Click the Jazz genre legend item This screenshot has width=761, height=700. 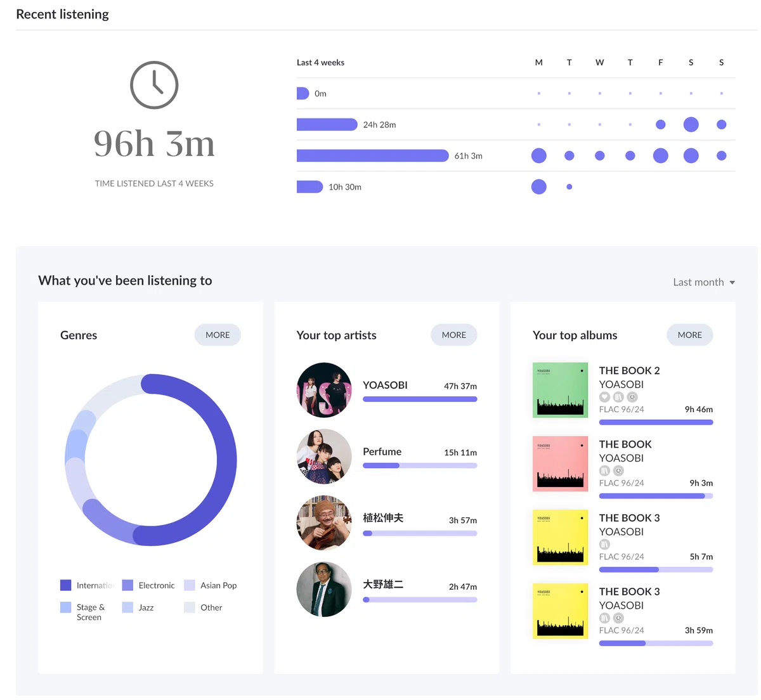point(138,607)
